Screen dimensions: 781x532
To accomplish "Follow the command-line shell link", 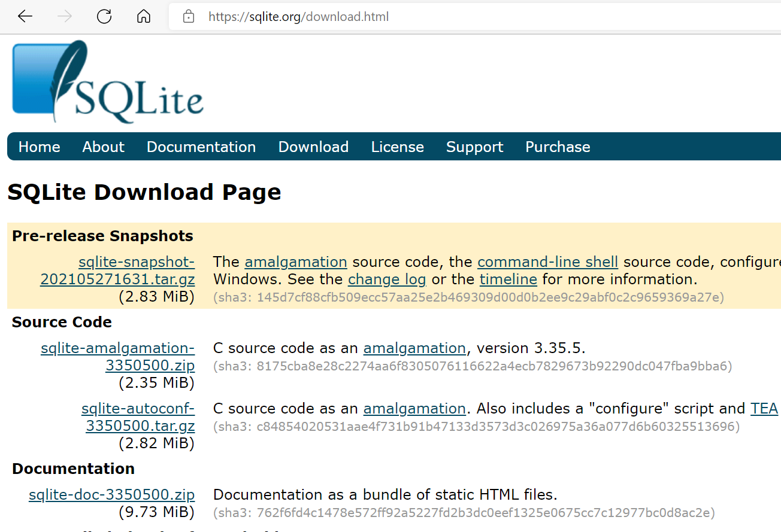I will [x=547, y=262].
